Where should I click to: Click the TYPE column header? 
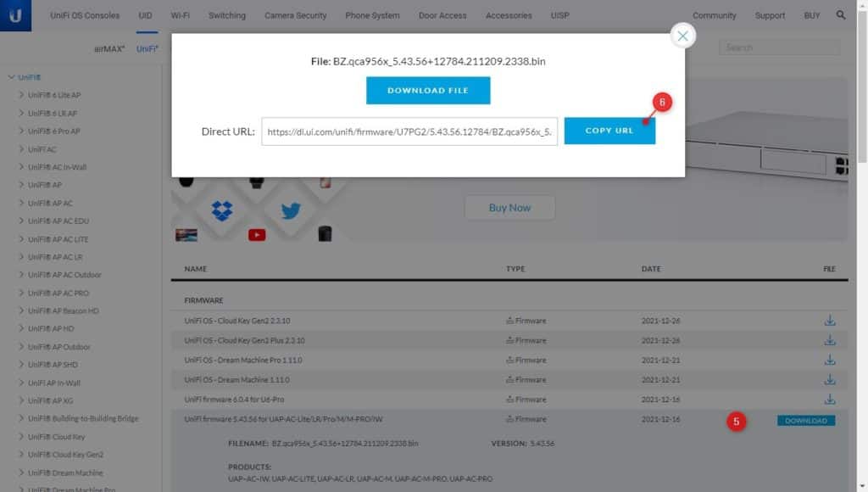click(515, 269)
